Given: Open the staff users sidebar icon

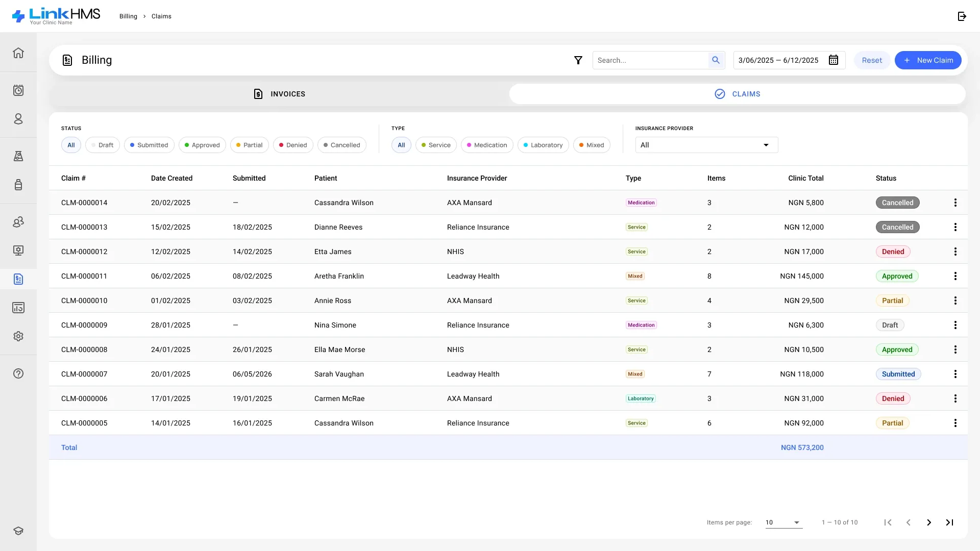Looking at the screenshot, I should 18,222.
